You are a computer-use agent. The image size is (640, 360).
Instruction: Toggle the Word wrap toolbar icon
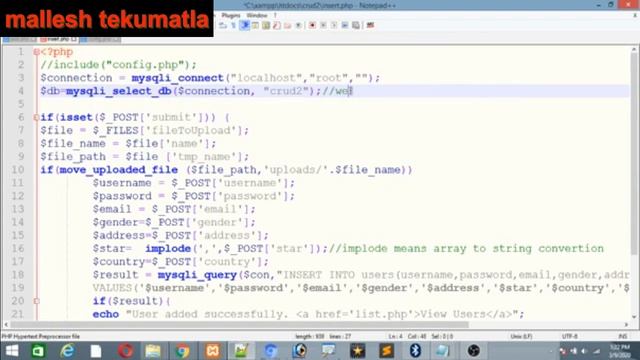(x=222, y=25)
